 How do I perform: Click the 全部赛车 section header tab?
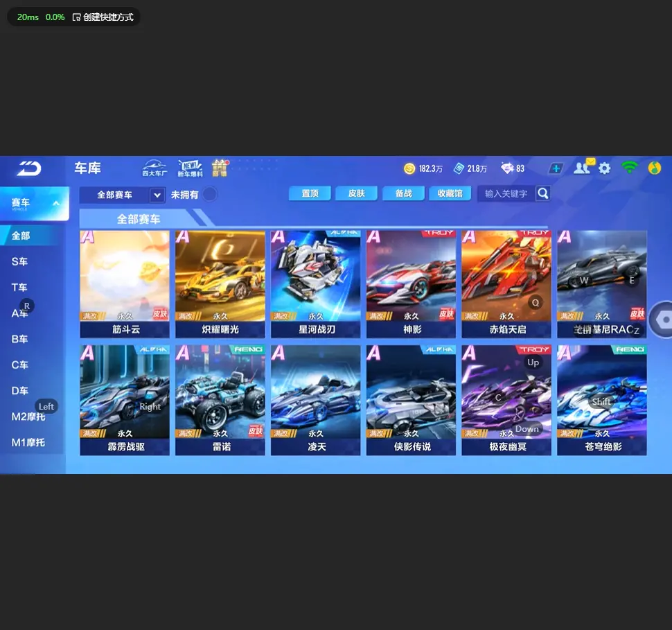click(139, 219)
